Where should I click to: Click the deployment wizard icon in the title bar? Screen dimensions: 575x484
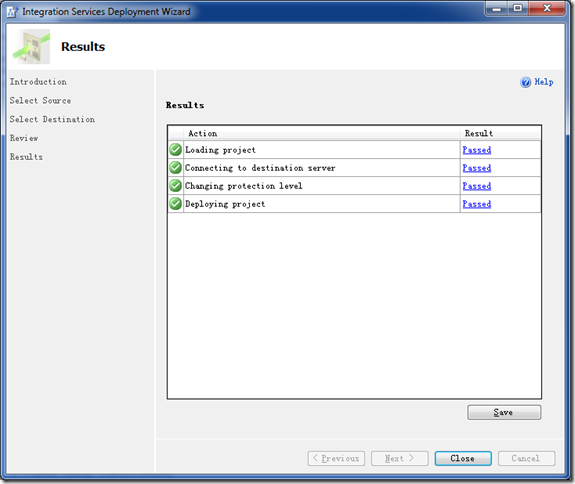click(x=12, y=12)
